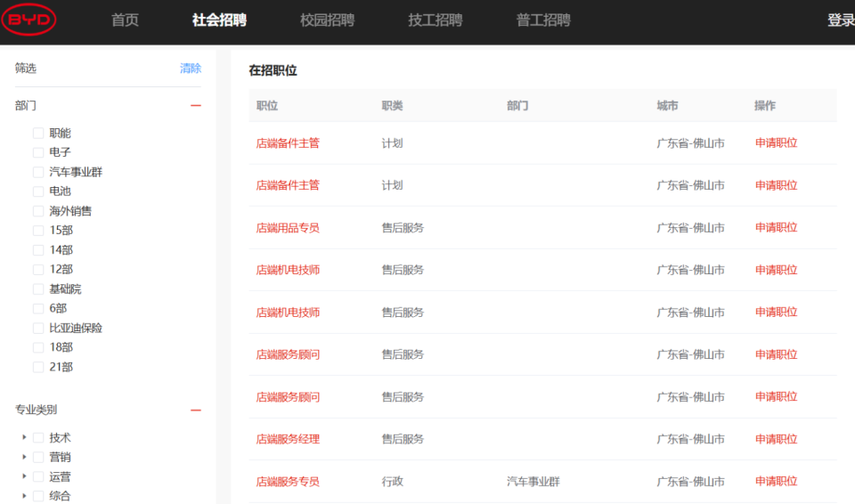Check the 12部 checkbox
855x504 pixels.
coord(38,270)
